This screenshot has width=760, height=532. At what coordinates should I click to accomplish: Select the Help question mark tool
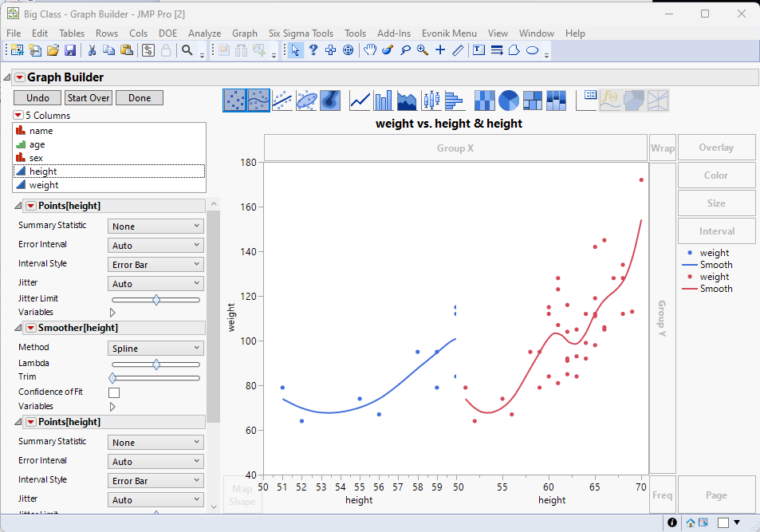[313, 50]
